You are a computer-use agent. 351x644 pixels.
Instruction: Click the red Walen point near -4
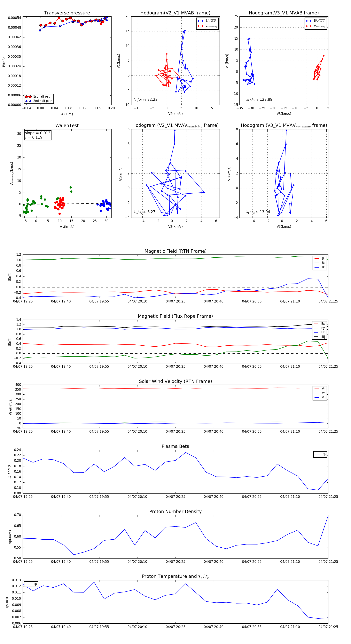click(59, 214)
